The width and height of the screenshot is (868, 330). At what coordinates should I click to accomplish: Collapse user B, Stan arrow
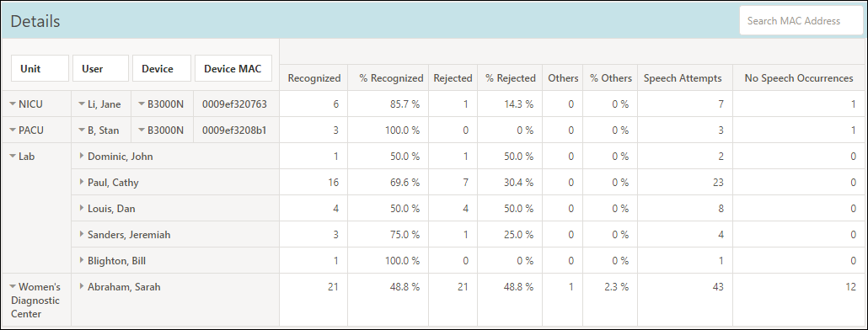point(82,130)
